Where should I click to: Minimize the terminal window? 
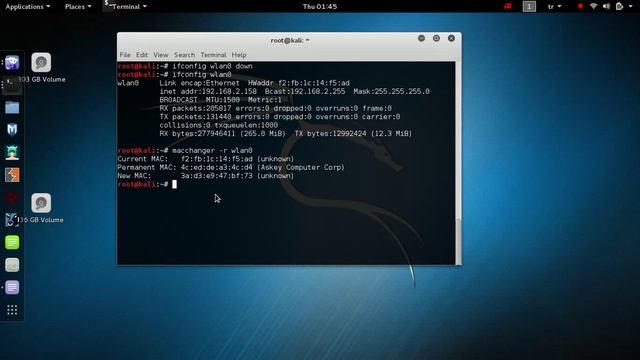click(x=421, y=38)
